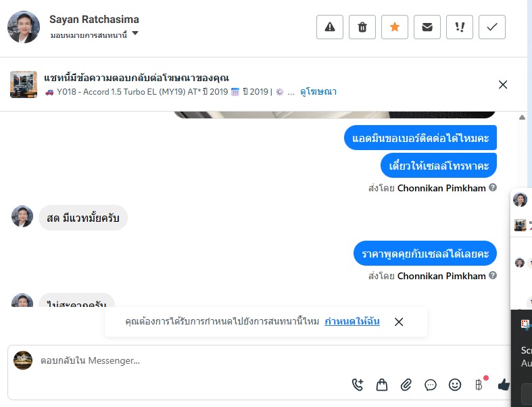The image size is (532, 407).
Task: Attach a file with paperclip icon
Action: [406, 385]
